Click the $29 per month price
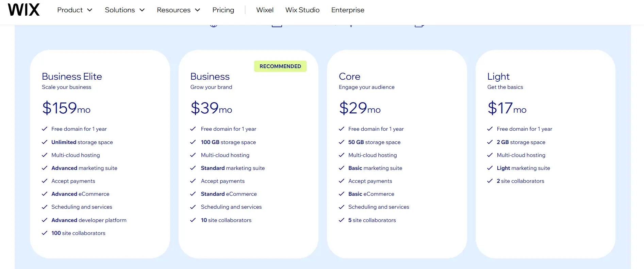This screenshot has height=269, width=644. click(x=360, y=108)
